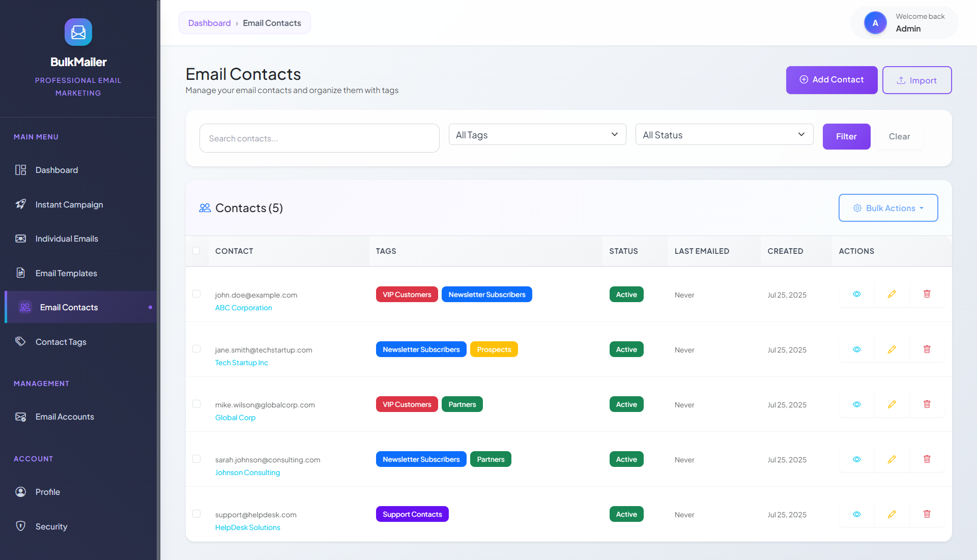Click the Add Contact button
The height and width of the screenshot is (560, 977).
pyautogui.click(x=831, y=80)
